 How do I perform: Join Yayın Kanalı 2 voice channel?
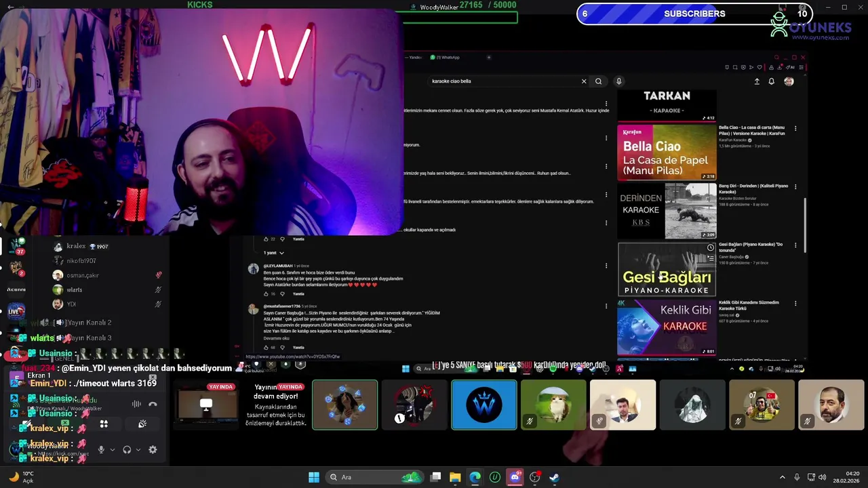88,323
